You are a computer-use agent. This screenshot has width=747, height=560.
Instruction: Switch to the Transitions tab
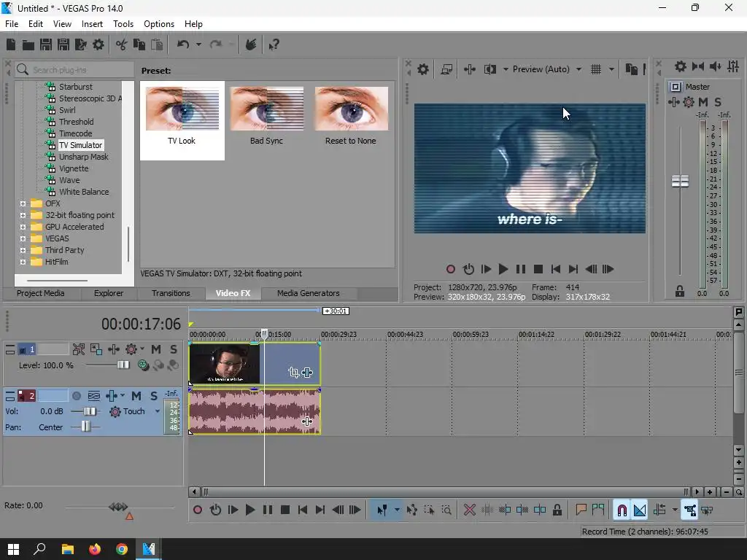[171, 293]
